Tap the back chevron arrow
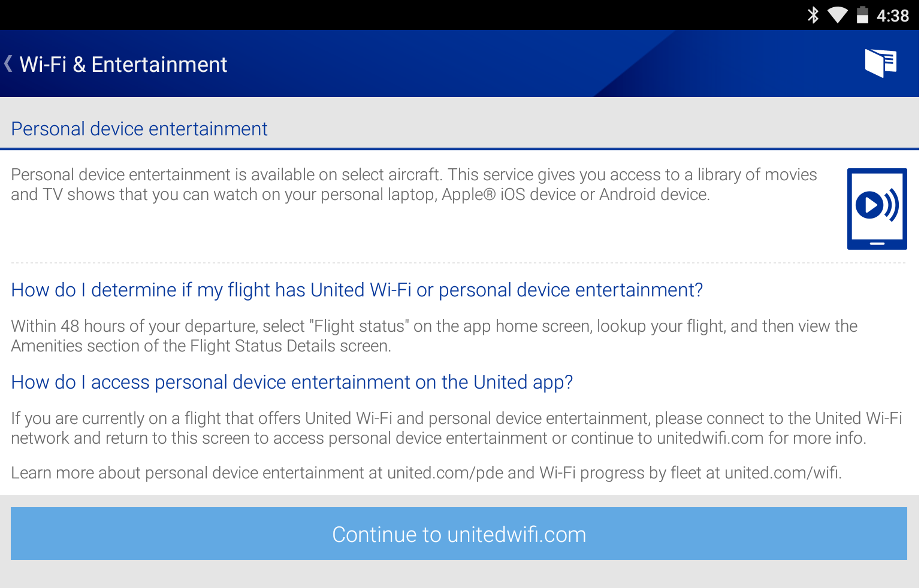 pos(7,63)
